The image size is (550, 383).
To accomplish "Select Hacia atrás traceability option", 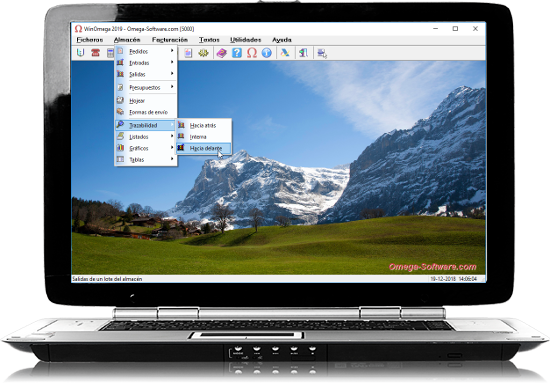I will pos(203,125).
